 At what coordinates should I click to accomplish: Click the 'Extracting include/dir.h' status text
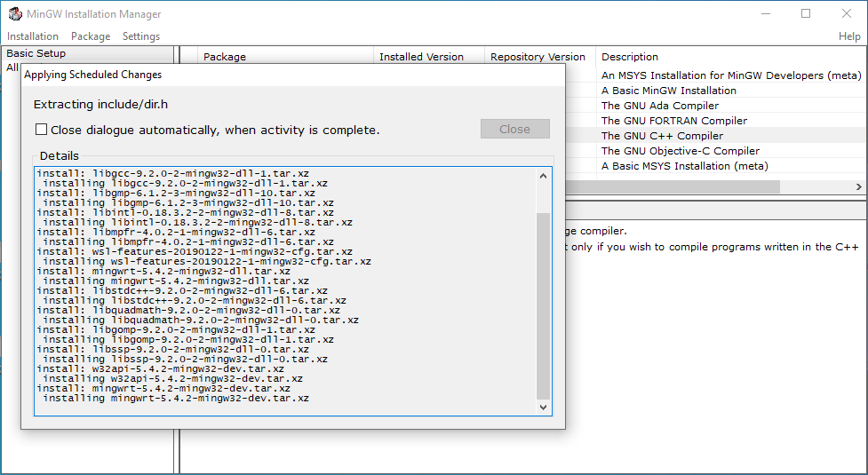point(100,105)
